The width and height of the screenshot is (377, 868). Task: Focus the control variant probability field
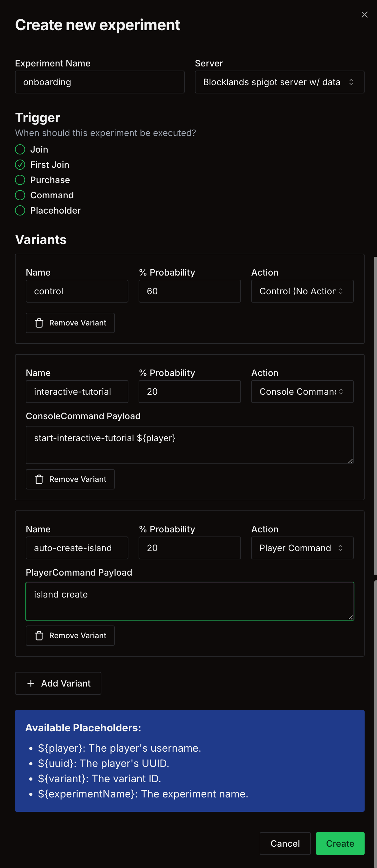[x=189, y=291]
